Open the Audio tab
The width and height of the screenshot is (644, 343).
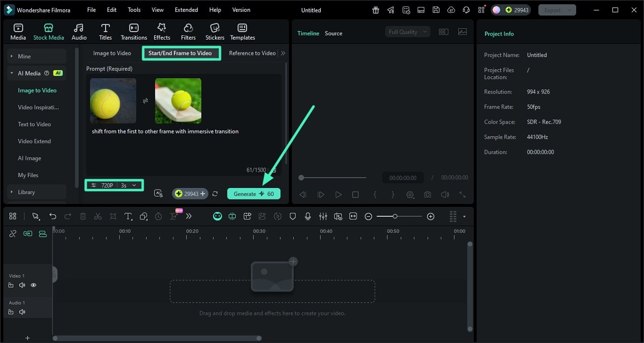(x=79, y=32)
